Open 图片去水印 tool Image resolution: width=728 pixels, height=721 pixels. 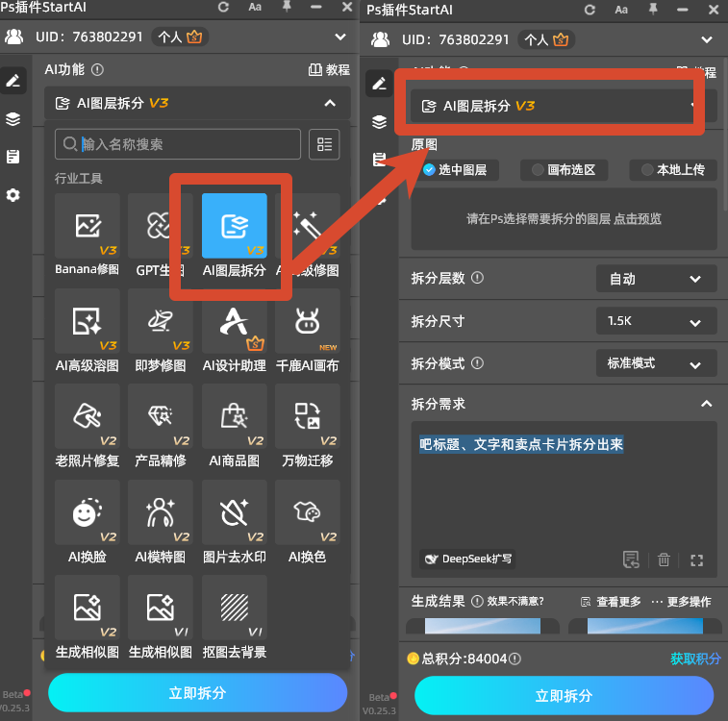(235, 522)
